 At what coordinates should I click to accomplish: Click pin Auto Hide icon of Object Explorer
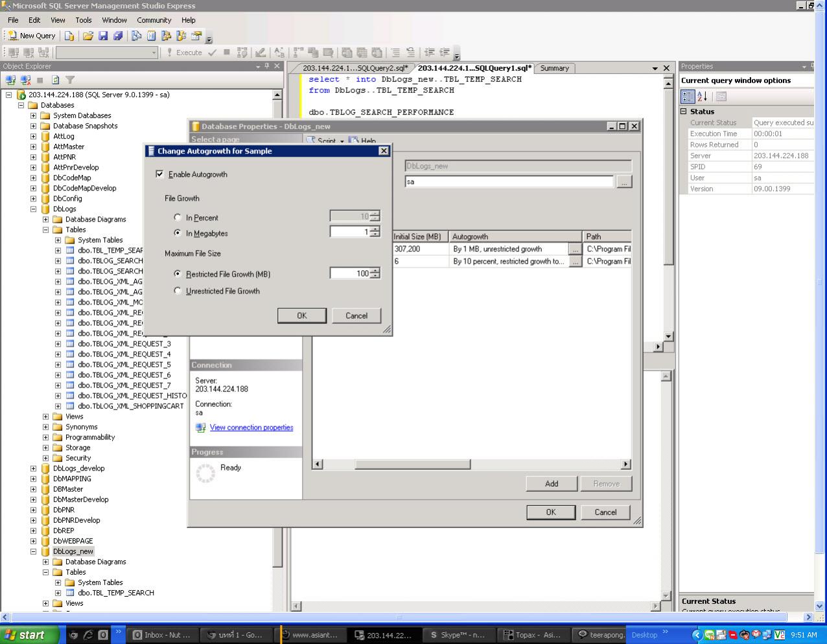[266, 66]
